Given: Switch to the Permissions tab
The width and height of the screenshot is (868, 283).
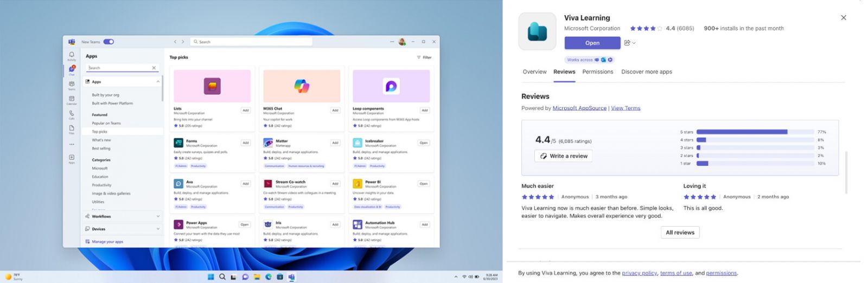Looking at the screenshot, I should tap(598, 72).
